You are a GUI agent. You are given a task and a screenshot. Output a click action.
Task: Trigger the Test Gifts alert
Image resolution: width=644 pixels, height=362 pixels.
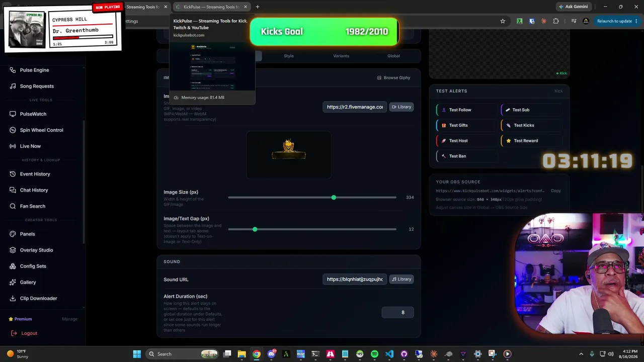tap(466, 126)
